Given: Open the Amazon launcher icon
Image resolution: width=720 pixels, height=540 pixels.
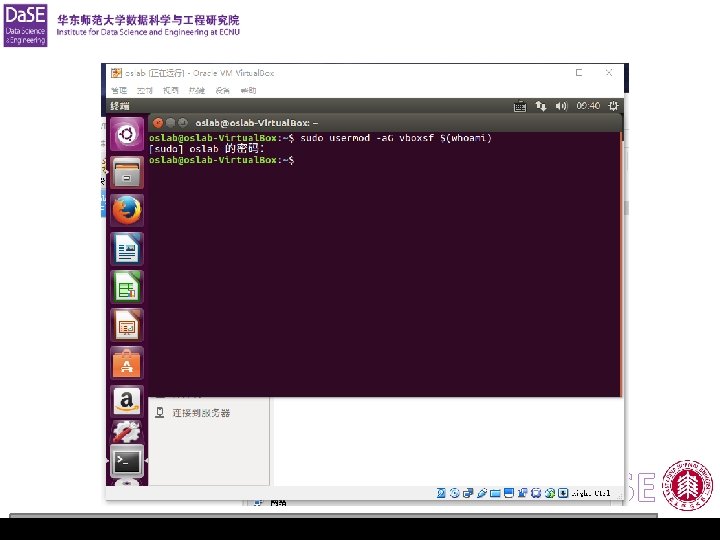Looking at the screenshot, I should pos(127,401).
